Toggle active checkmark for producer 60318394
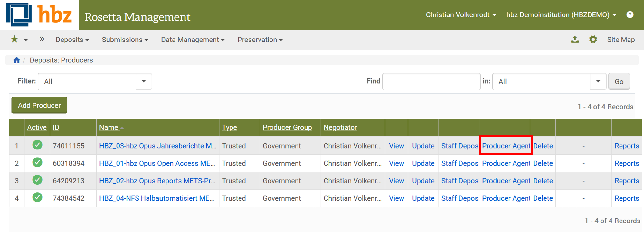The height and width of the screenshot is (235, 644). coord(37,163)
